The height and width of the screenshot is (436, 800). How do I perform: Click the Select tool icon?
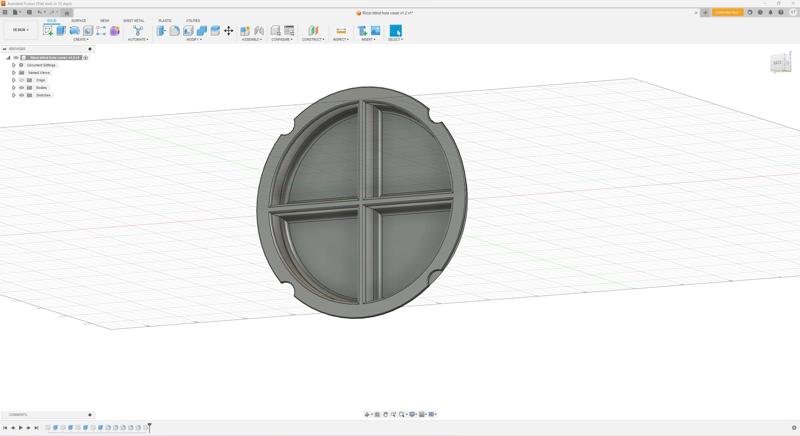pos(395,31)
